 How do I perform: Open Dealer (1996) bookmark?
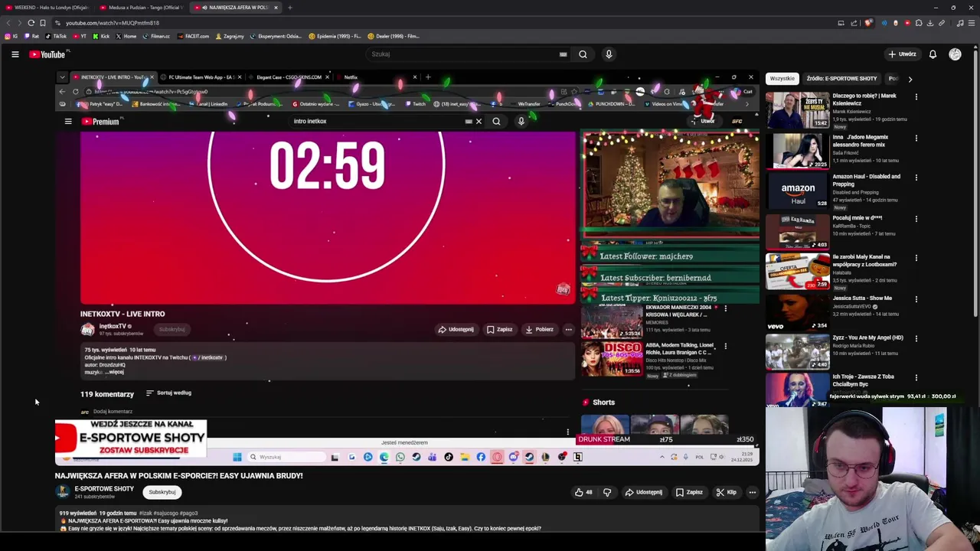394,36
